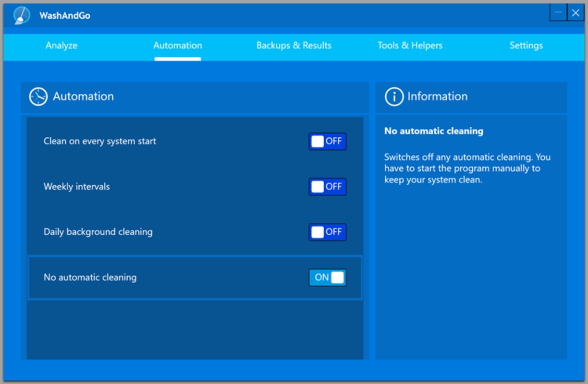
Task: Switch off No automatic cleaning toggle
Action: pyautogui.click(x=328, y=277)
